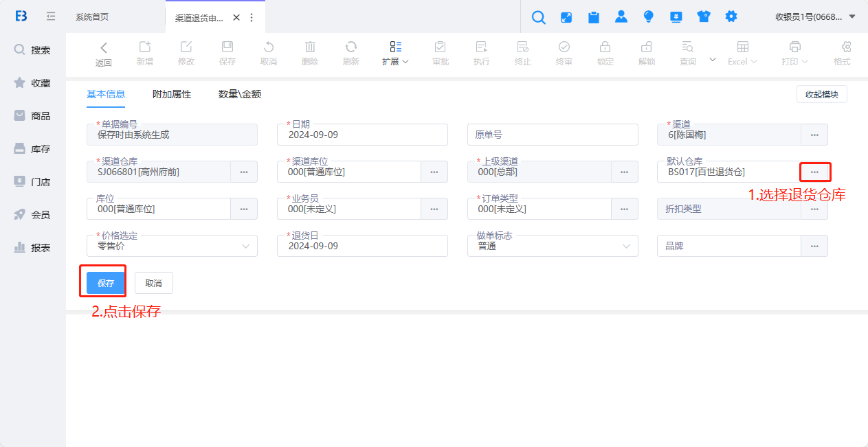Switch to the 系统首页 tab
Screen dimensions: 868x447
coord(92,17)
